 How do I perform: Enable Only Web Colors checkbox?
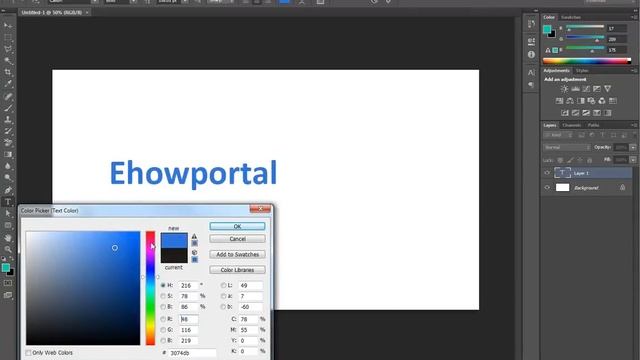coord(28,353)
